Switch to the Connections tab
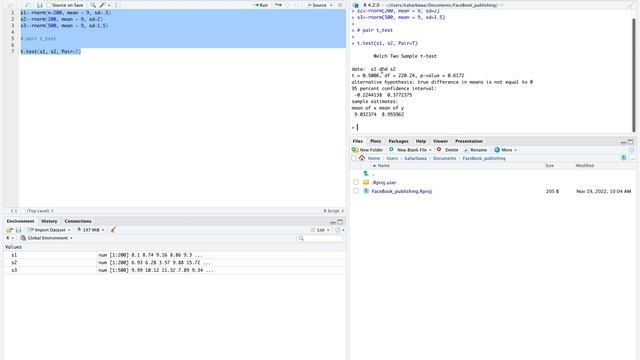This screenshot has height=360, width=640. coord(78,221)
